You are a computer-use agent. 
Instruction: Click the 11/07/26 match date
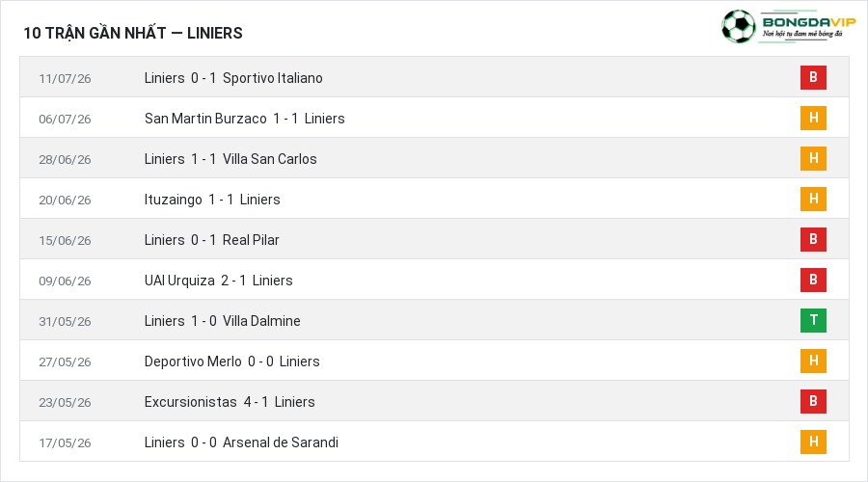tap(65, 79)
